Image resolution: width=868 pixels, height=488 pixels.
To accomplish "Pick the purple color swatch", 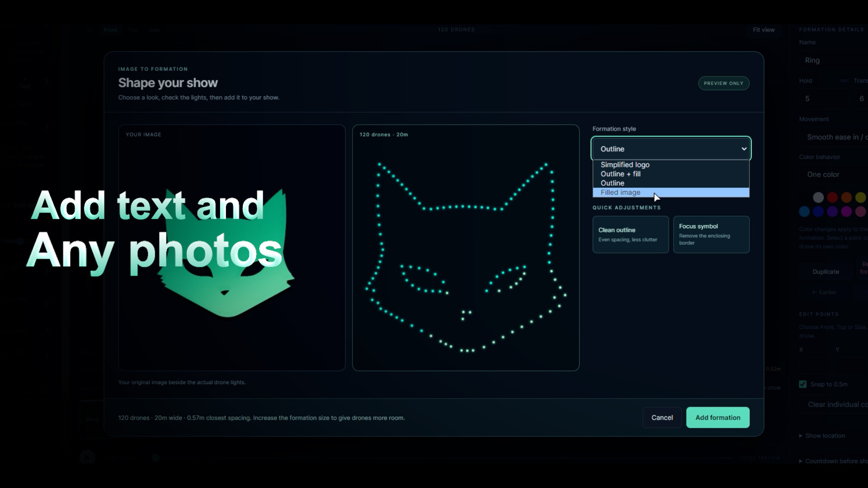I will [x=832, y=211].
